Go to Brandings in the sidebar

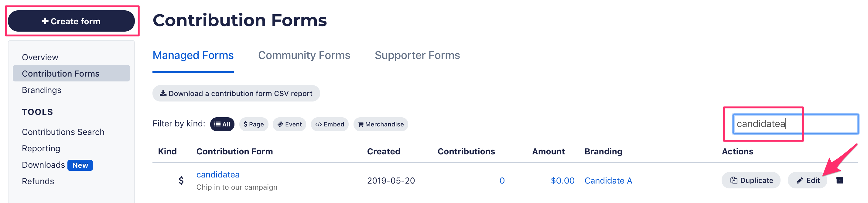[x=41, y=90]
